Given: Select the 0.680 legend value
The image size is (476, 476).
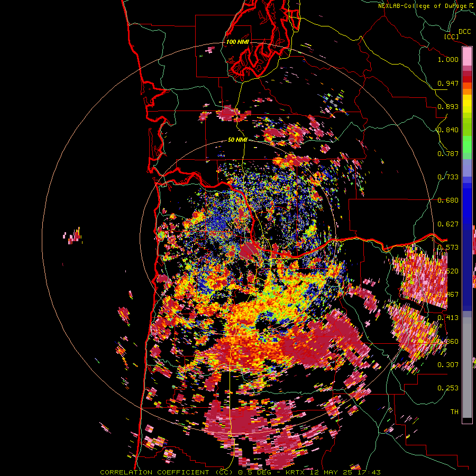Looking at the screenshot, I should click(448, 200).
